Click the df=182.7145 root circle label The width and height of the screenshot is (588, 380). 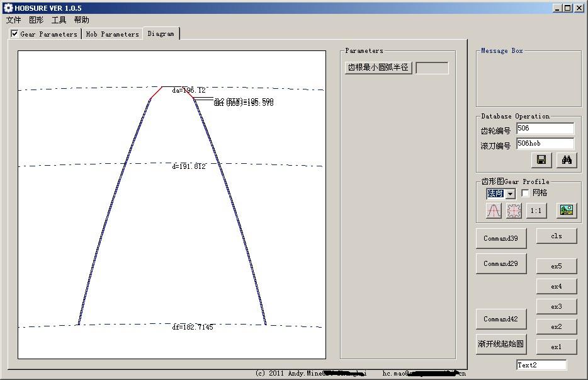[x=193, y=327]
